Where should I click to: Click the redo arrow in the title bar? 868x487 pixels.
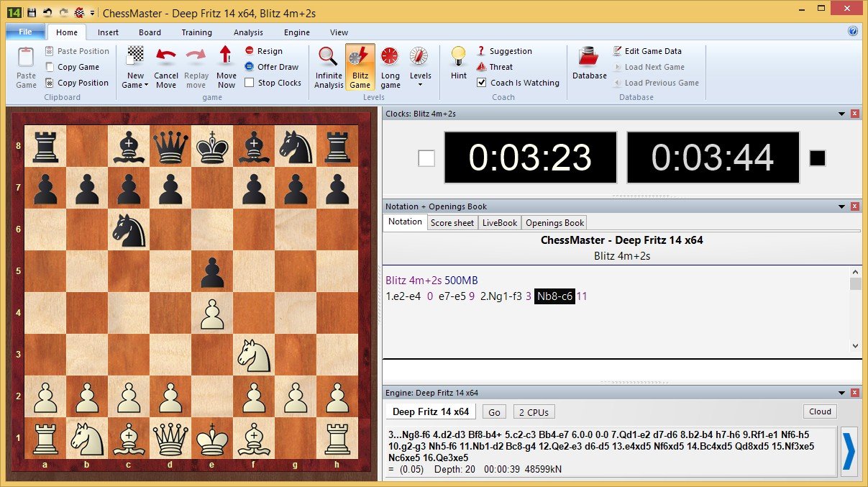click(x=63, y=12)
